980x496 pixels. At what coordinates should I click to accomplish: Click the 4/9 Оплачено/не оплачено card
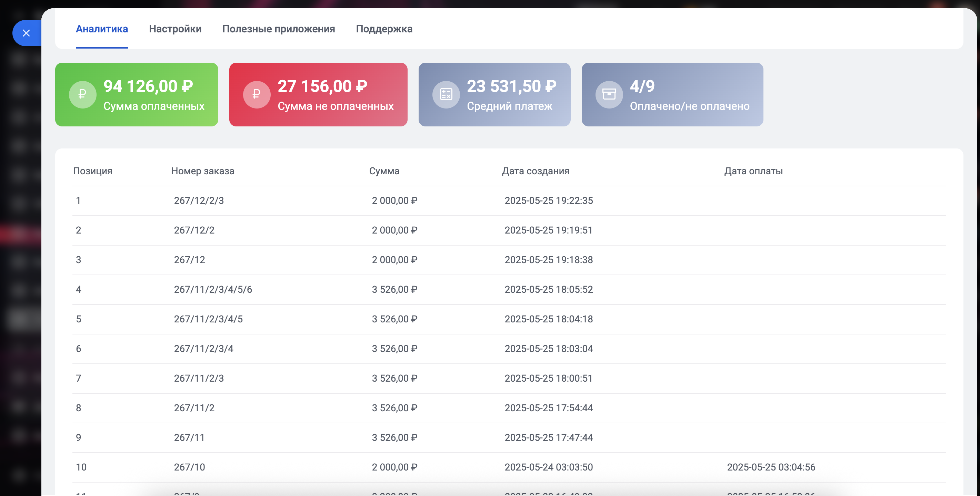[672, 94]
